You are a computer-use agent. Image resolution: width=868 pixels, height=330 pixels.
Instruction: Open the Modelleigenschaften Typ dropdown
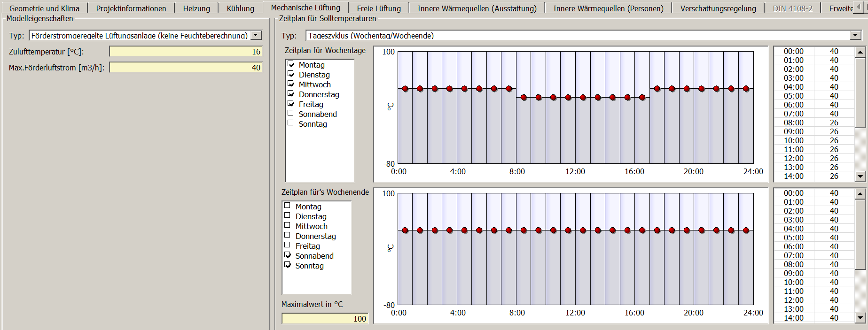pos(256,35)
